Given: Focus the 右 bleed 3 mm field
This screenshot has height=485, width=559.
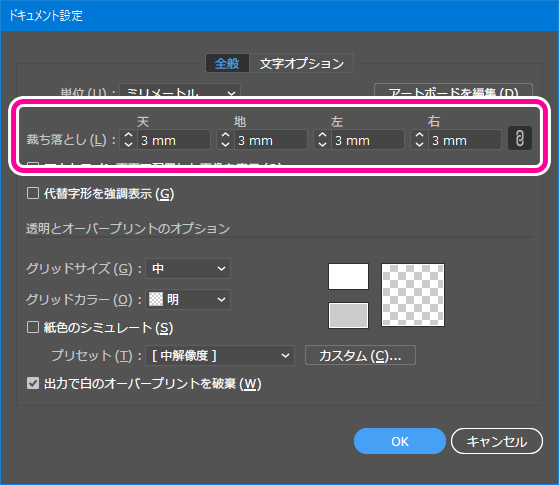Looking at the screenshot, I should (x=465, y=139).
